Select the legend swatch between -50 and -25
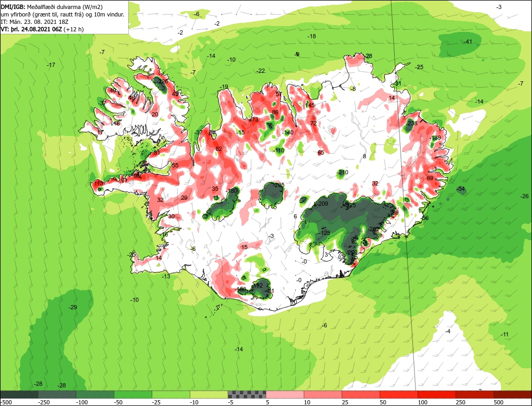532x406 pixels. point(133,394)
